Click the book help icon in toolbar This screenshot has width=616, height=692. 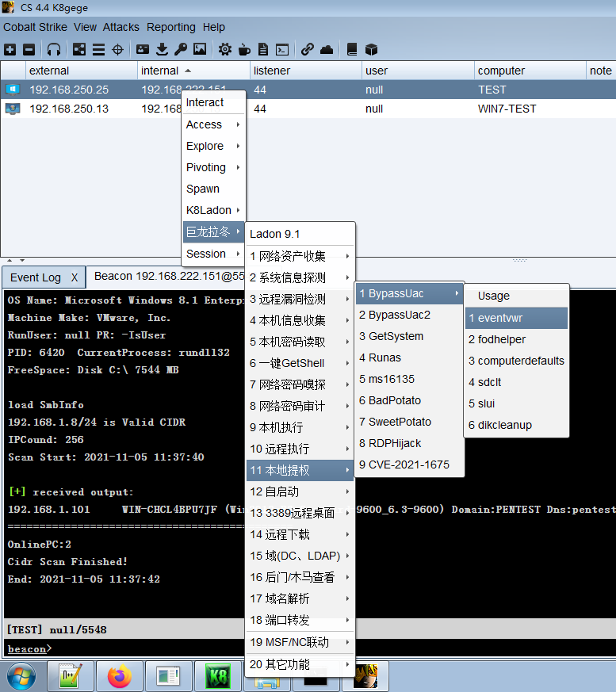[x=352, y=49]
